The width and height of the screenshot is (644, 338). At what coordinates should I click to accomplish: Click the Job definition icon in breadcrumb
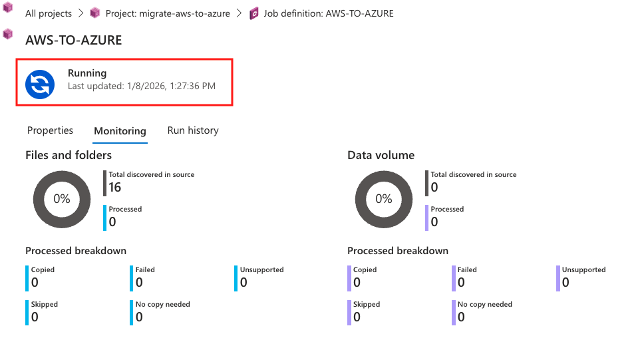coord(254,13)
